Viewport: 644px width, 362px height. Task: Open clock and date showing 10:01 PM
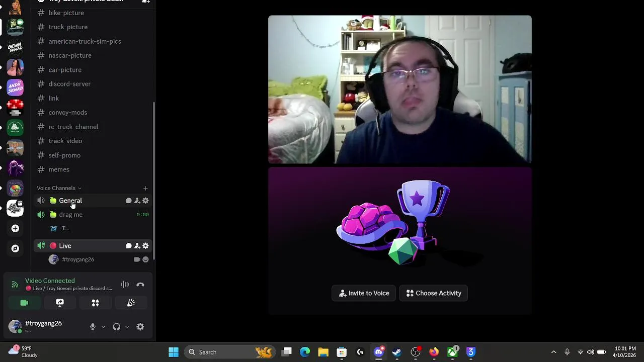coord(625,352)
